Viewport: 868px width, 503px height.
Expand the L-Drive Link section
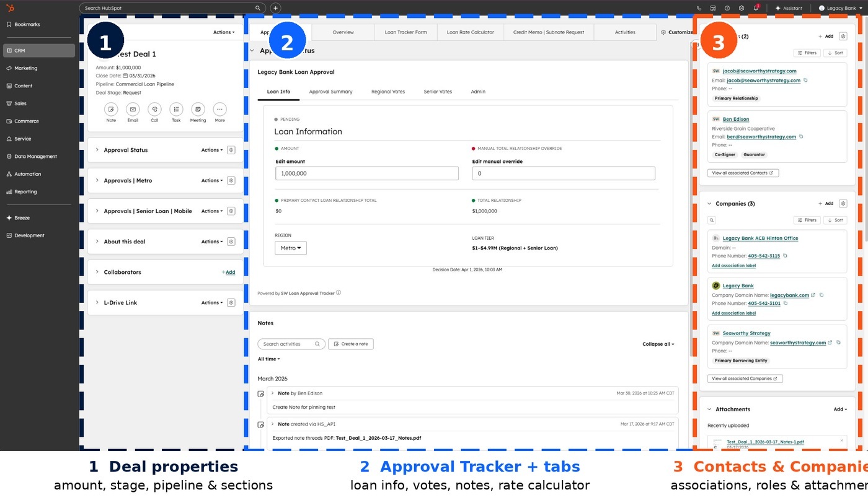point(97,303)
